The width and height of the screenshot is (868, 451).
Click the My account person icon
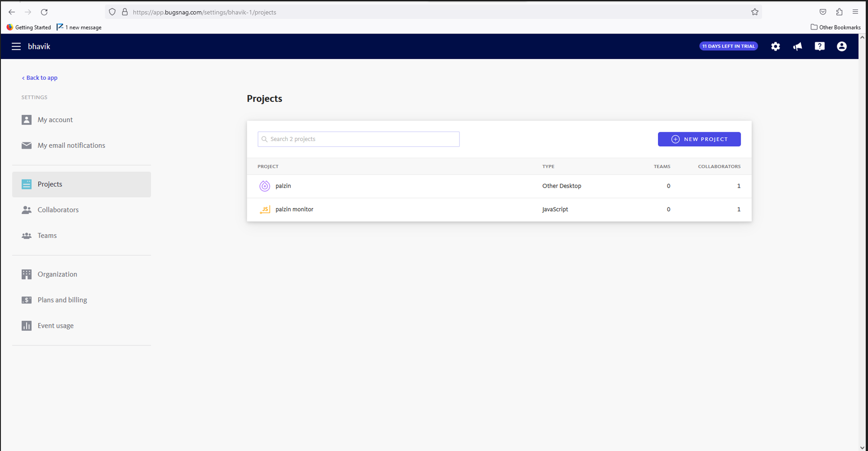pos(27,120)
